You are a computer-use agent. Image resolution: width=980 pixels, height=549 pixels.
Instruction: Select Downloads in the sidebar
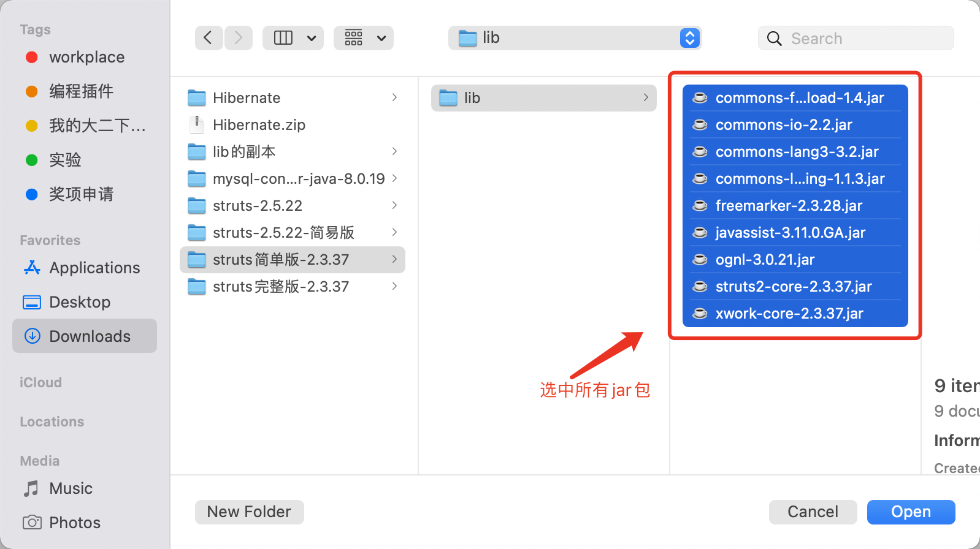point(85,336)
